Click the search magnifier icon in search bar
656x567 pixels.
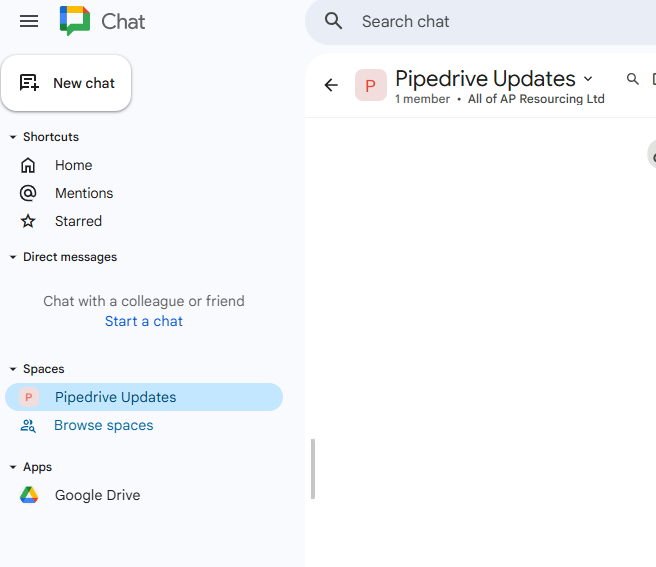coord(334,21)
